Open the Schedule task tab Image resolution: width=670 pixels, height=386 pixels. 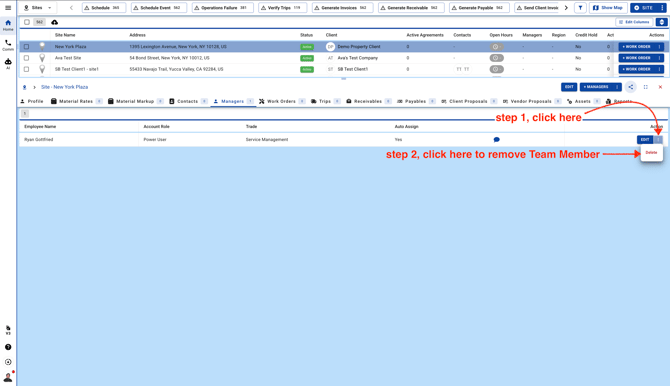103,8
